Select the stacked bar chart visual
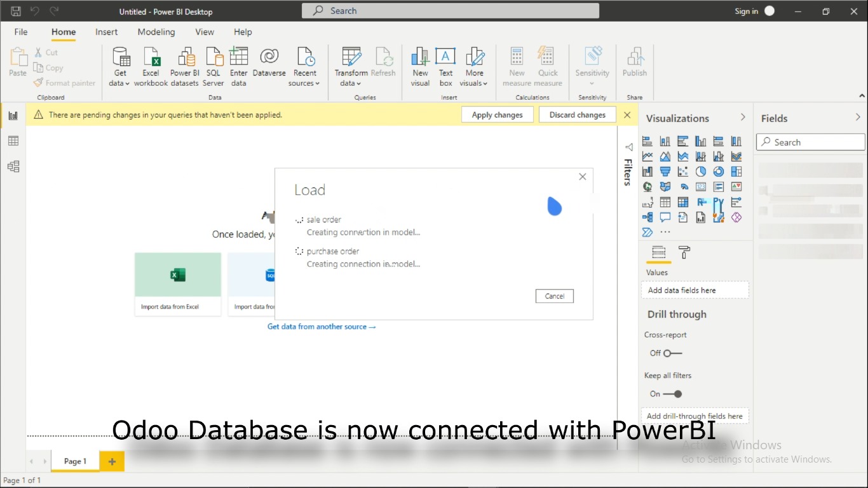 point(648,141)
